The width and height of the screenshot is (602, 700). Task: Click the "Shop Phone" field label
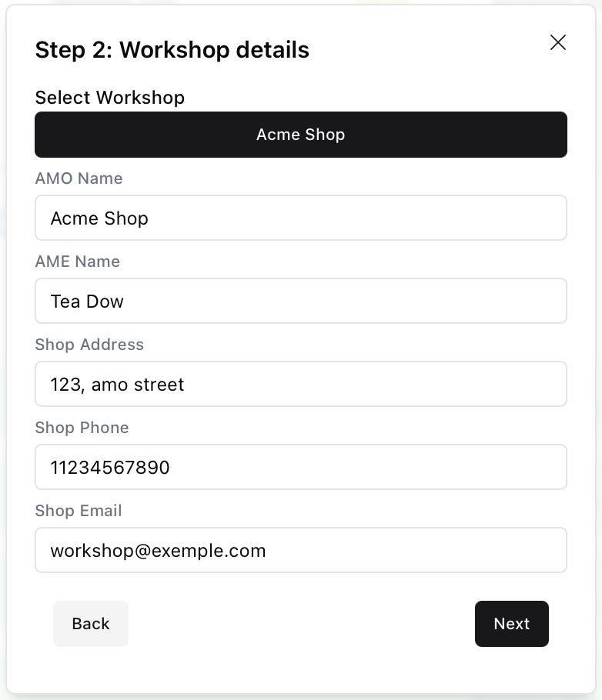[x=82, y=428]
